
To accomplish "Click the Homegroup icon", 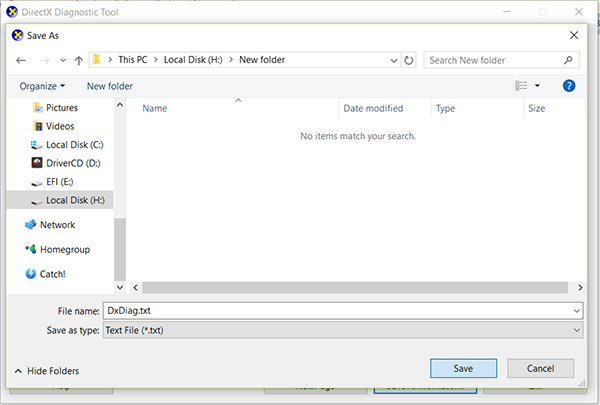I will pos(31,249).
